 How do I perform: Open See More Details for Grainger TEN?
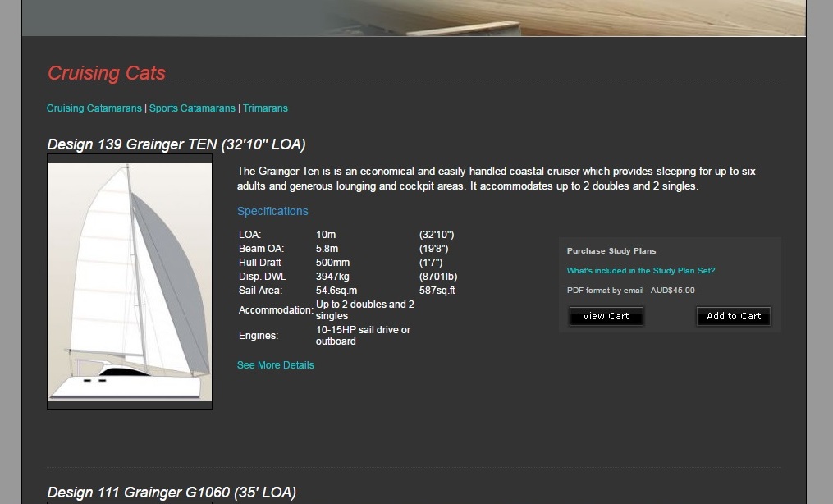(x=275, y=364)
